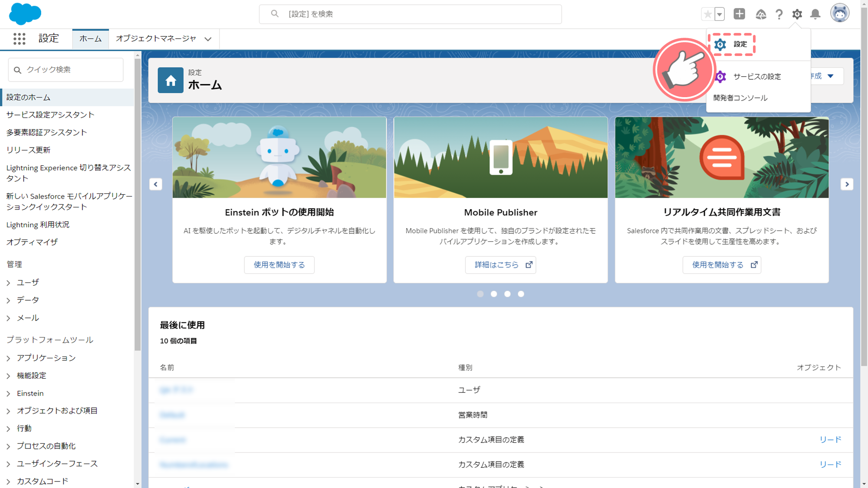Screen dimensions: 868x488
Task: Select 設定のホーム in the sidebar
Action: 67,98
